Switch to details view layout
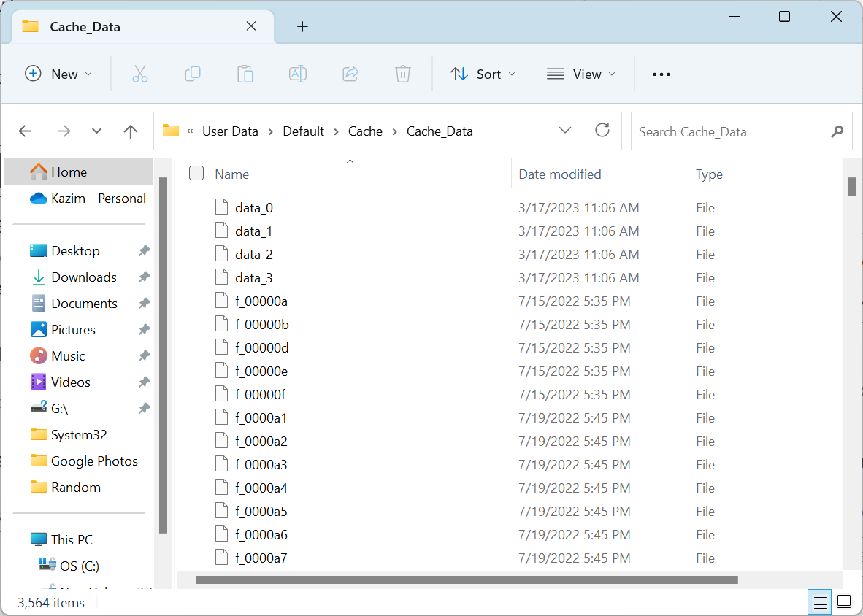The image size is (863, 616). pyautogui.click(x=821, y=602)
